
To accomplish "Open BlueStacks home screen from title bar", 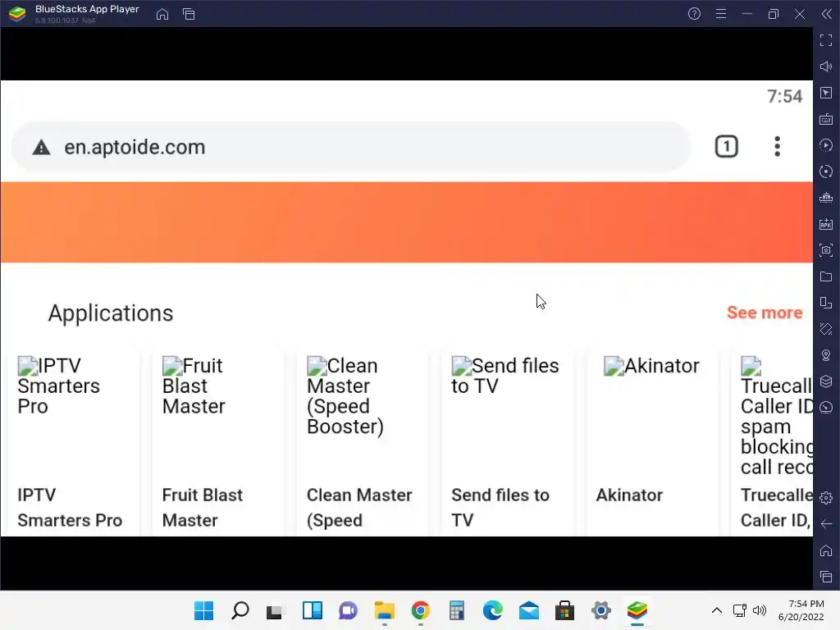I will (162, 14).
